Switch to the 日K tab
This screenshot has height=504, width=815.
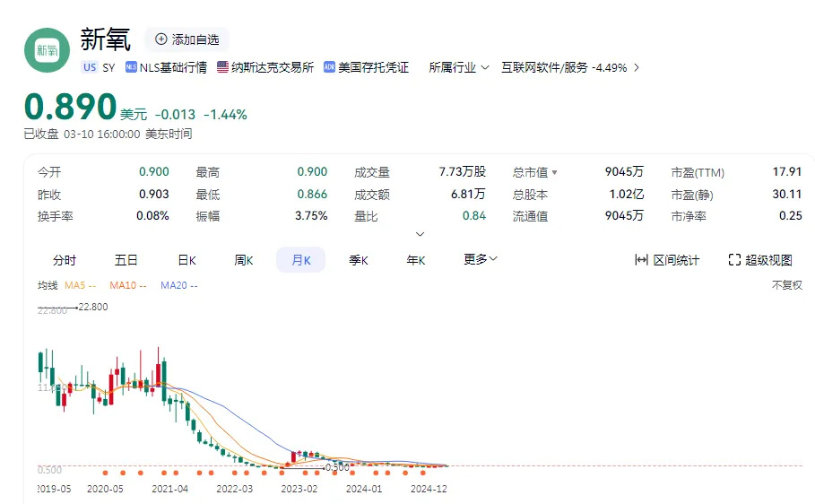186,260
